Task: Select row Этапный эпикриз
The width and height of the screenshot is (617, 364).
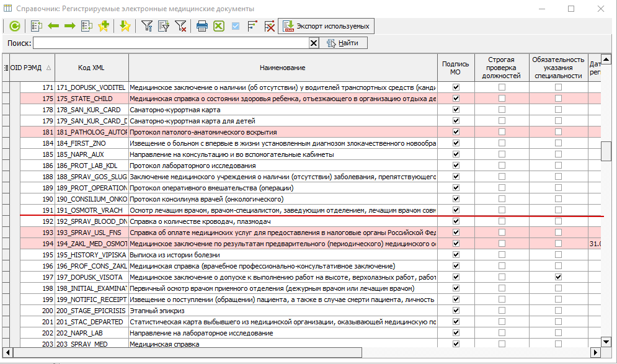Action: [283, 311]
